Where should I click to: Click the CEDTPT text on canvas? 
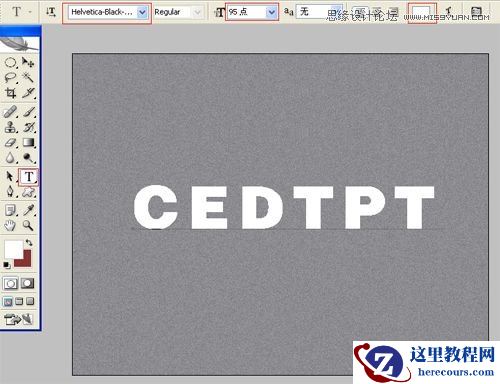coord(284,207)
